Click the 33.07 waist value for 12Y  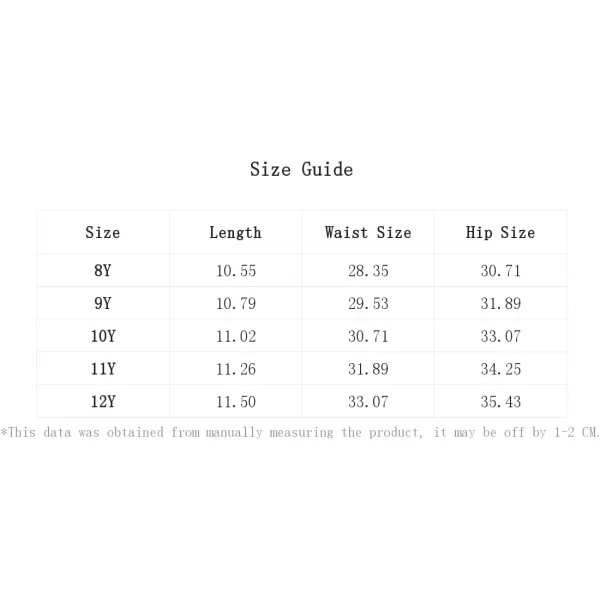point(368,402)
